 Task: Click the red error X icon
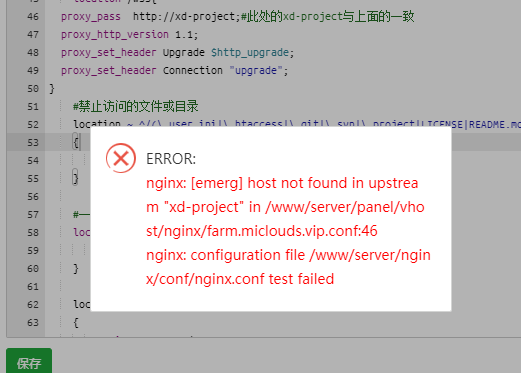pos(121,158)
